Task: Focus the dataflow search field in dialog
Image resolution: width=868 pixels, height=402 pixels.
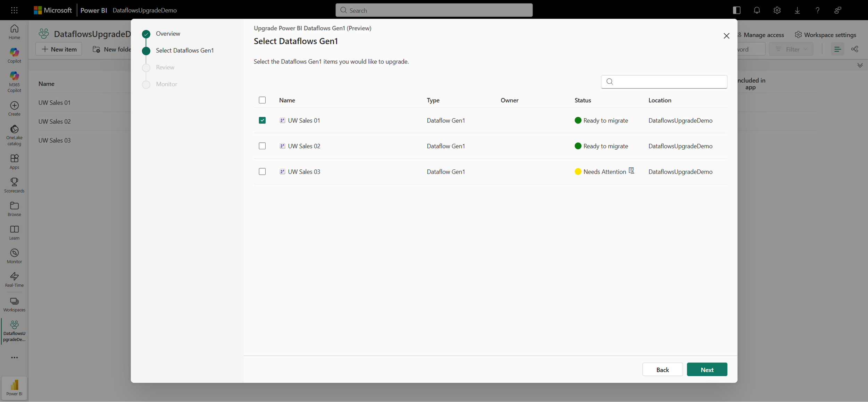Action: coord(664,82)
